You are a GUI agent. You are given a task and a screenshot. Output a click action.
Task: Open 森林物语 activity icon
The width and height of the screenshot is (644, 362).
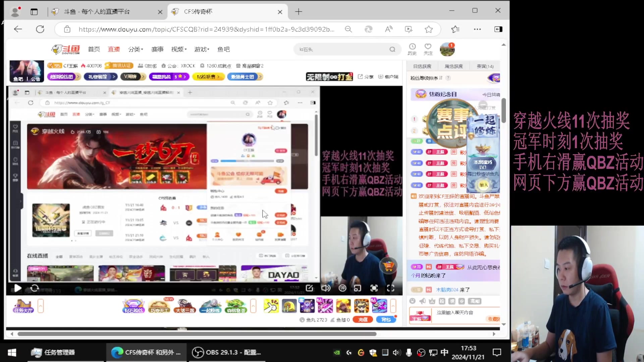pyautogui.click(x=236, y=306)
